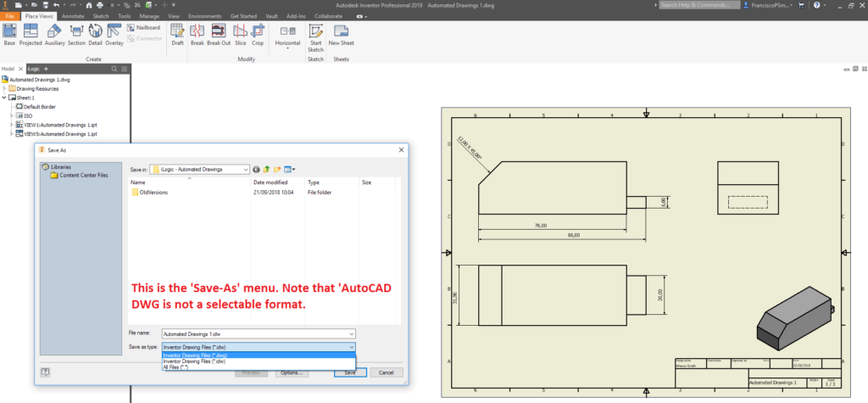Select Inventor Drawing Files (*.dwg) option
The height and width of the screenshot is (403, 868).
pyautogui.click(x=258, y=355)
